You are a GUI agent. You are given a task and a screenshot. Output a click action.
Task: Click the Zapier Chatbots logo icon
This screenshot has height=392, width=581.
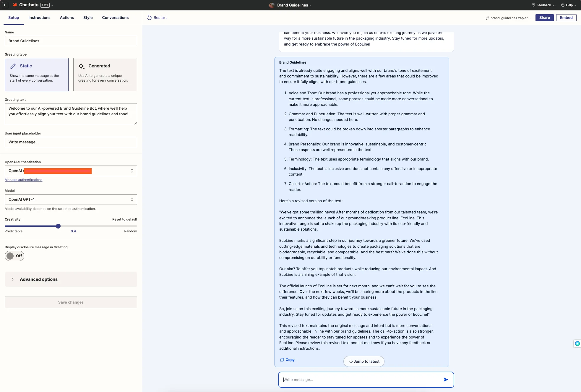15,5
